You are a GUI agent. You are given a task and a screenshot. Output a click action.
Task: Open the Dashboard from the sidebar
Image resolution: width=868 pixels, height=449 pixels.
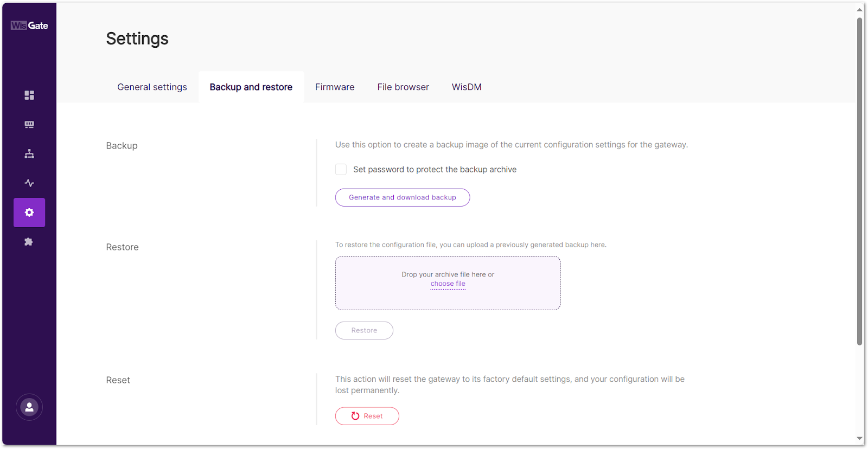point(29,95)
